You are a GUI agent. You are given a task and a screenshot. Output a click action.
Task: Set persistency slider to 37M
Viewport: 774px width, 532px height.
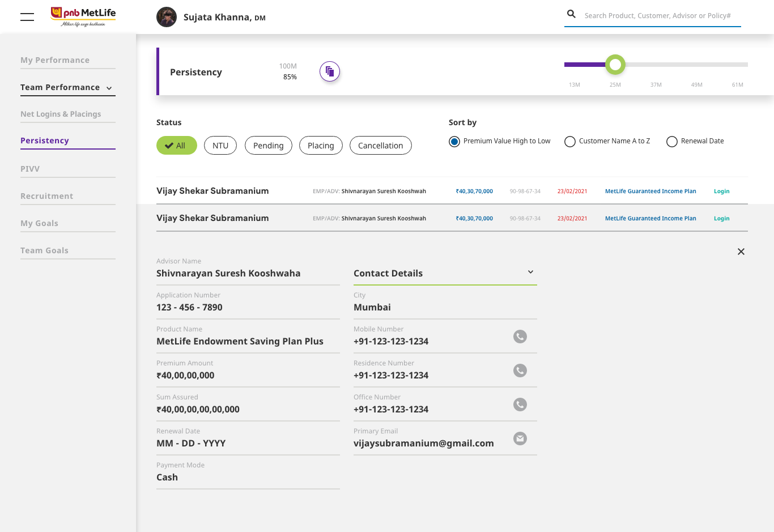click(656, 84)
